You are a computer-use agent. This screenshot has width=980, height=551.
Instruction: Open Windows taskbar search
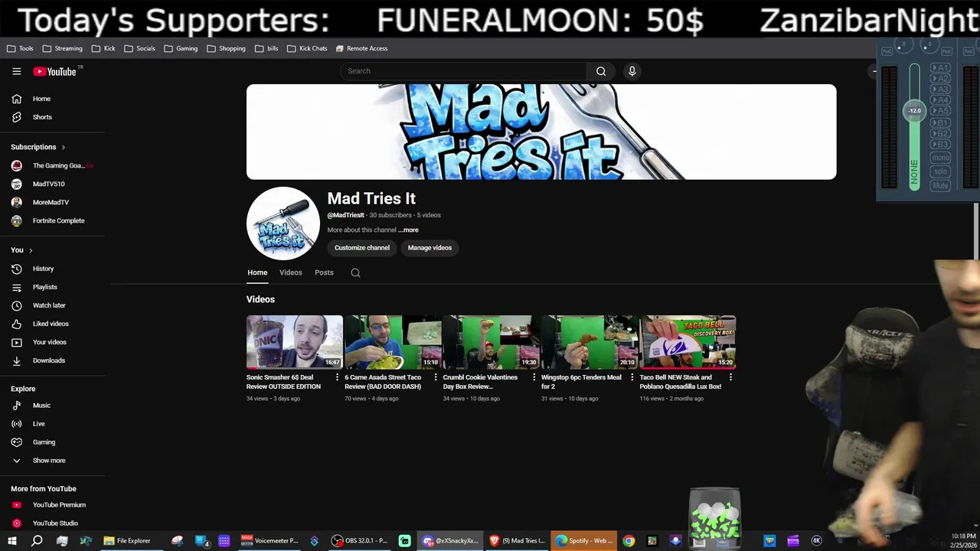point(37,541)
